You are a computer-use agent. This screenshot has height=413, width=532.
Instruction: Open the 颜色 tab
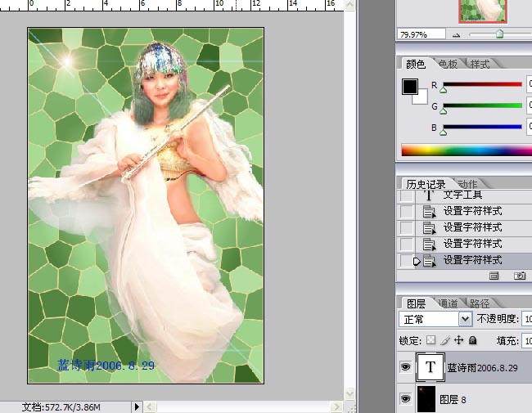pos(416,64)
